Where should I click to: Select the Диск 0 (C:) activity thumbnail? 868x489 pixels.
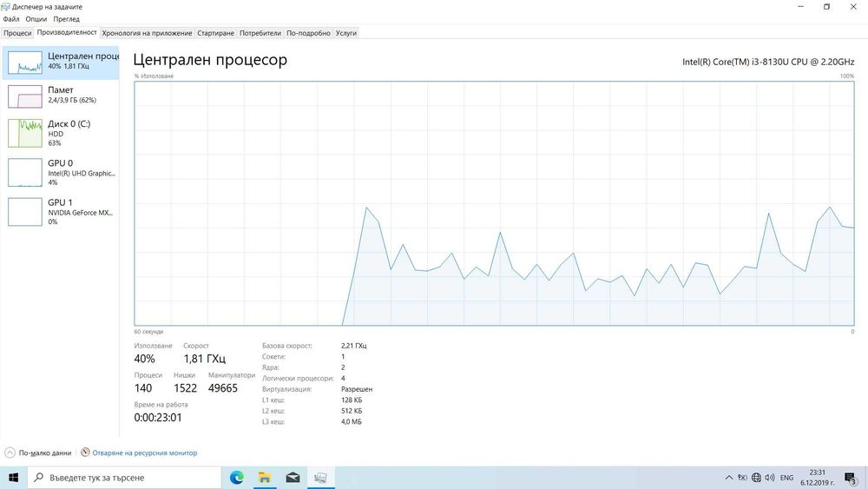(x=25, y=133)
